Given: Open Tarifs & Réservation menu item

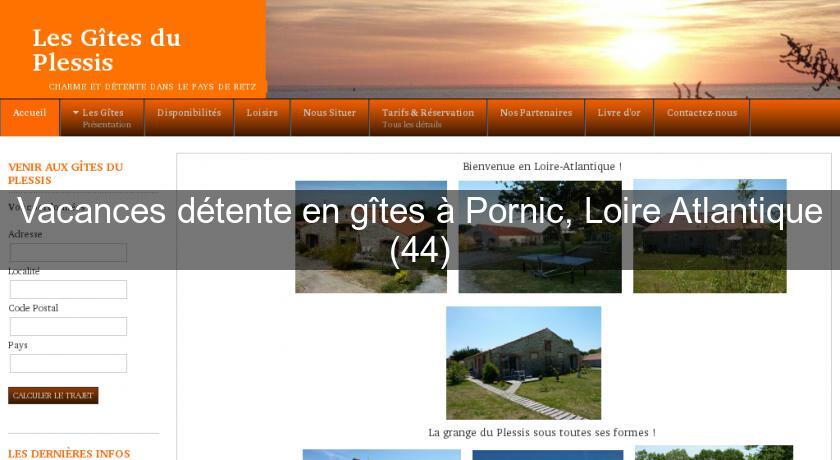Looking at the screenshot, I should click(428, 117).
